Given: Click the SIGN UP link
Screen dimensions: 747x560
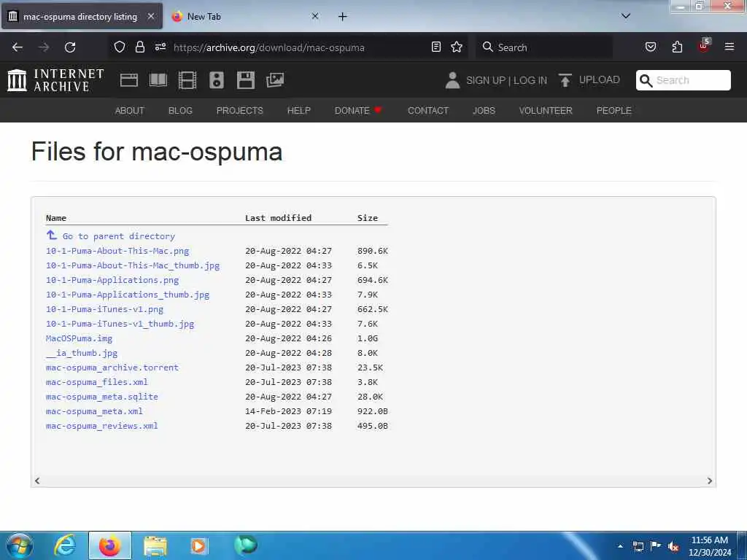Looking at the screenshot, I should 485,80.
